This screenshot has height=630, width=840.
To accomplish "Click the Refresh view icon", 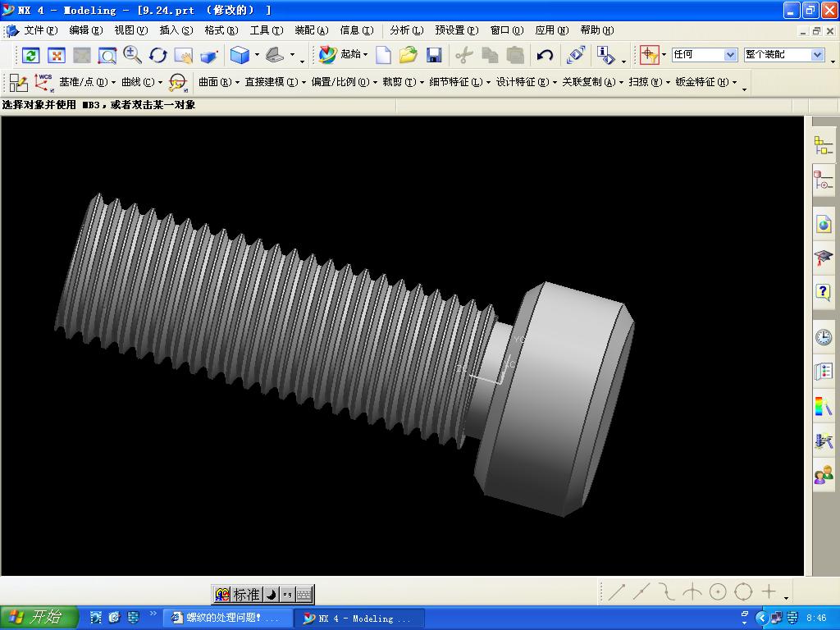I will point(30,55).
